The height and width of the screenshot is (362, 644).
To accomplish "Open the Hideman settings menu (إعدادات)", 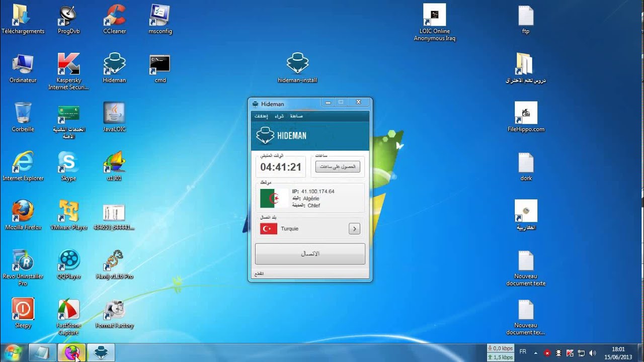I will click(x=261, y=116).
